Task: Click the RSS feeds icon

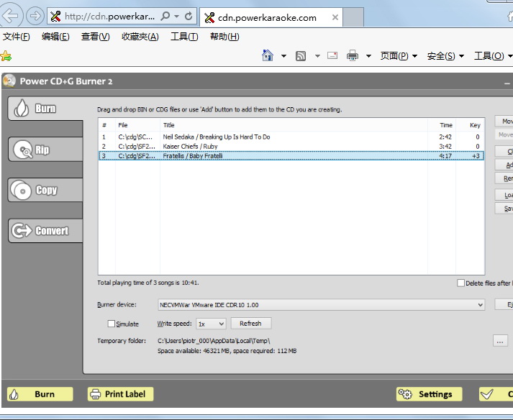Action: pos(301,56)
